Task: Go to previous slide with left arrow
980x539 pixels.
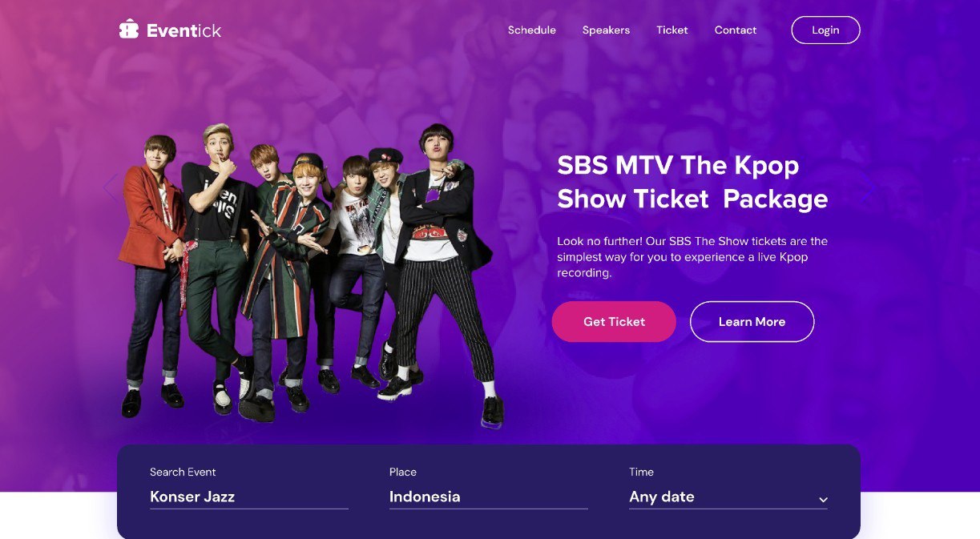Action: pos(111,187)
